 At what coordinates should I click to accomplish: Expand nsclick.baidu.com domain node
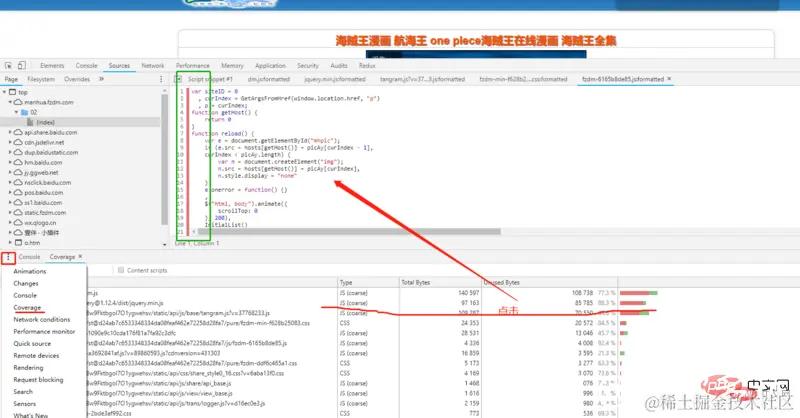pos(10,182)
